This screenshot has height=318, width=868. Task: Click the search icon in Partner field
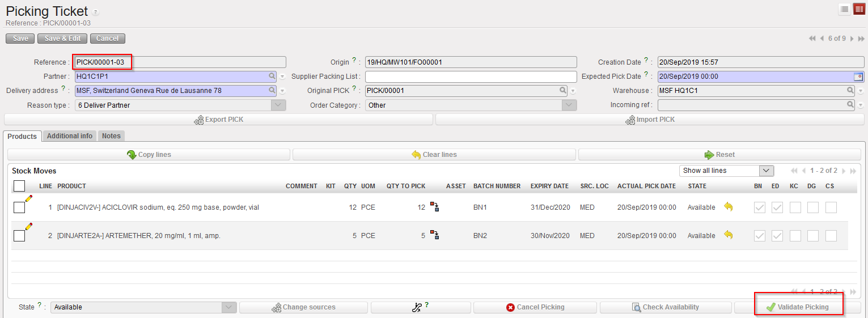pyautogui.click(x=273, y=77)
